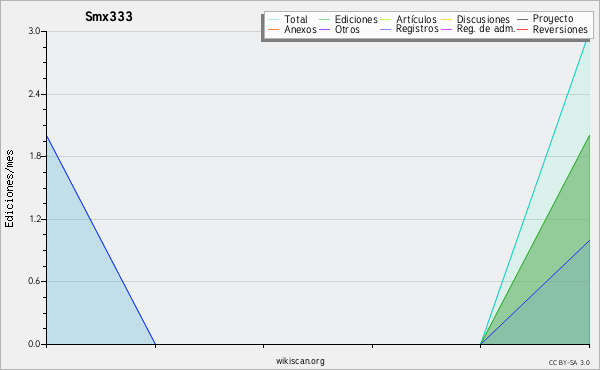Image resolution: width=600 pixels, height=370 pixels.
Task: Click the green Ediciones line swatch in legend
Action: (324, 20)
